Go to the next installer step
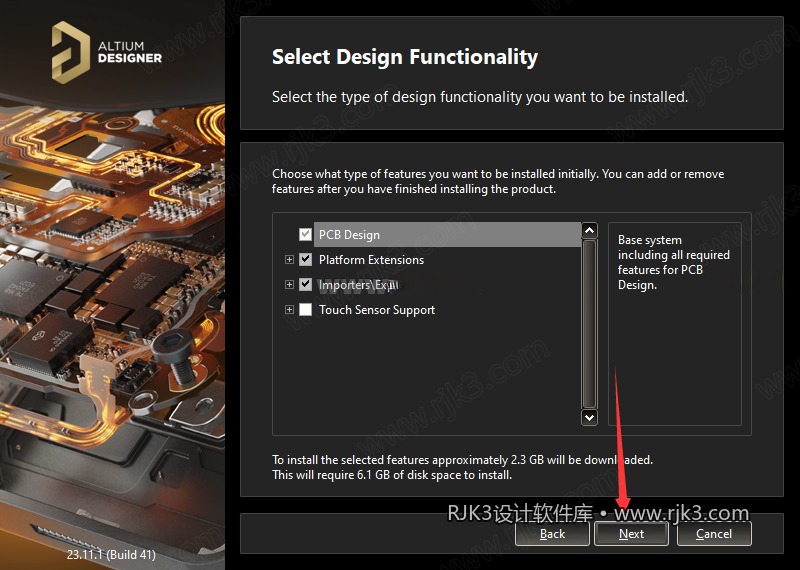800x570 pixels. click(x=631, y=534)
